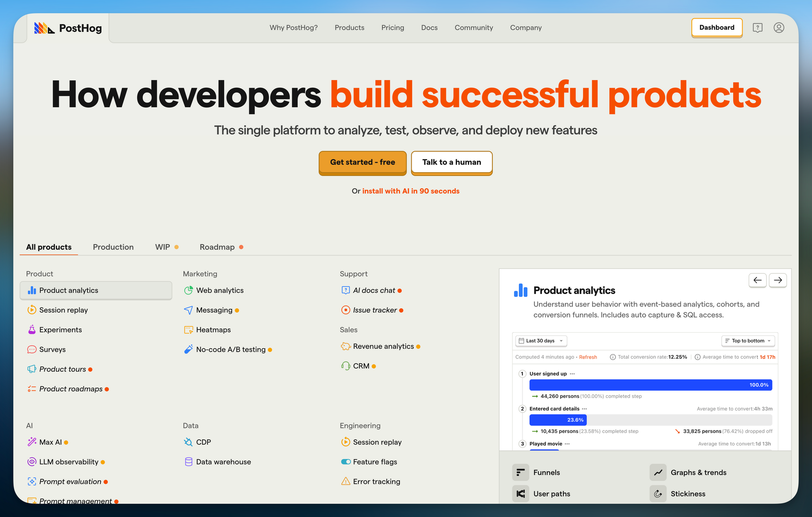Click the Revenue analytics piggy bank icon

(346, 346)
